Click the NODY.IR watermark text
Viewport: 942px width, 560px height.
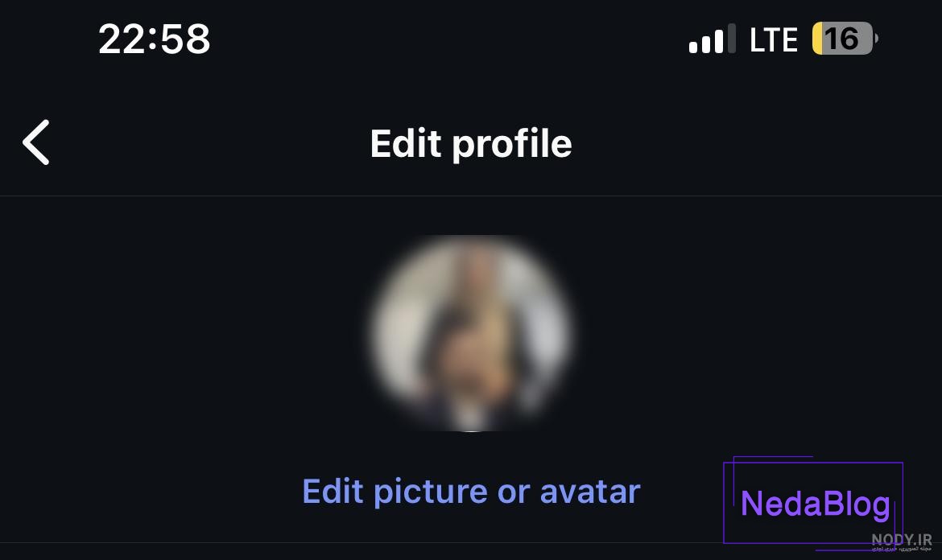(x=902, y=538)
